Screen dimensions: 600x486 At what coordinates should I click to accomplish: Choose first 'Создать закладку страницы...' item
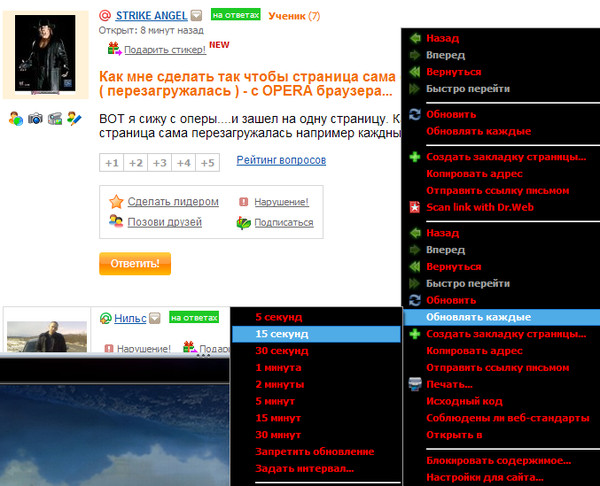[x=506, y=157]
